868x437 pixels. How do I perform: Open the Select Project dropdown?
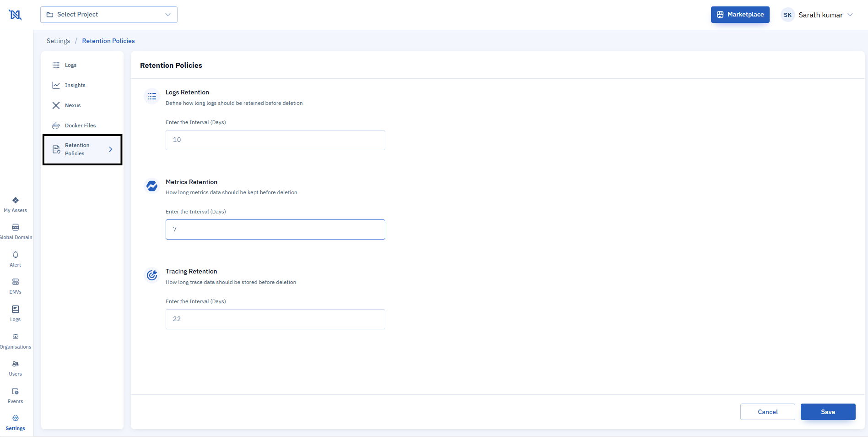(109, 15)
